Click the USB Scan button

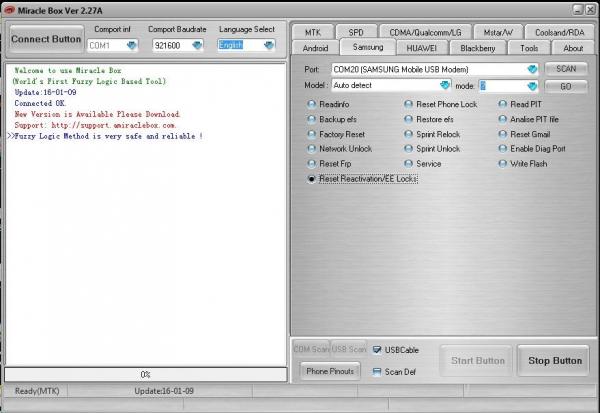pyautogui.click(x=349, y=349)
